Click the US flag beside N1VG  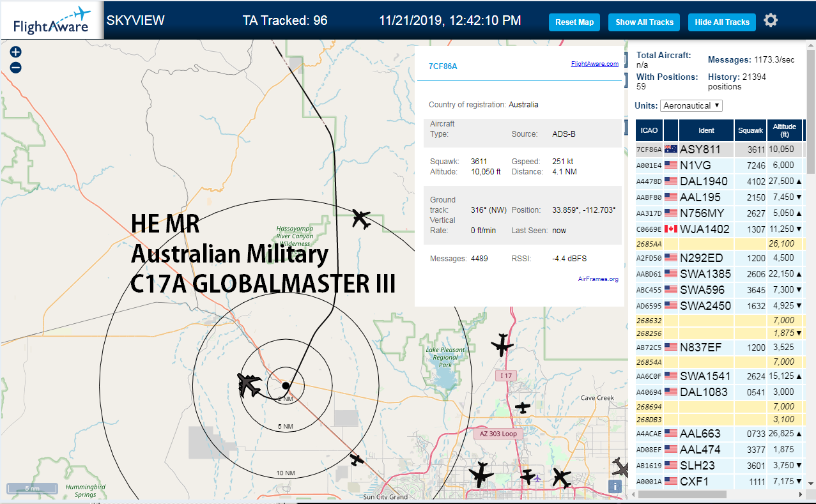tap(671, 165)
